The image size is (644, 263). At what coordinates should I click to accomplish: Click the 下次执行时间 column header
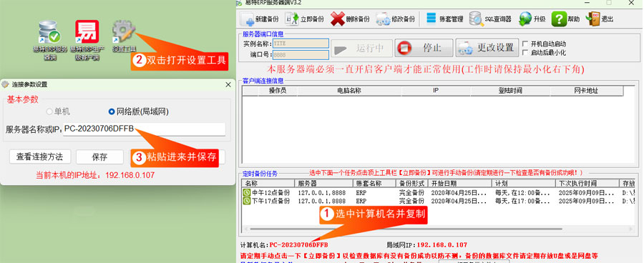click(x=587, y=183)
